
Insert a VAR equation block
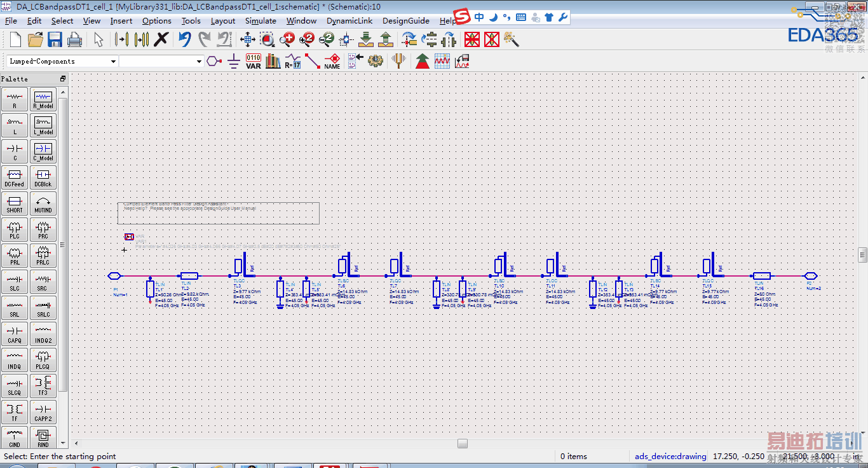[254, 61]
